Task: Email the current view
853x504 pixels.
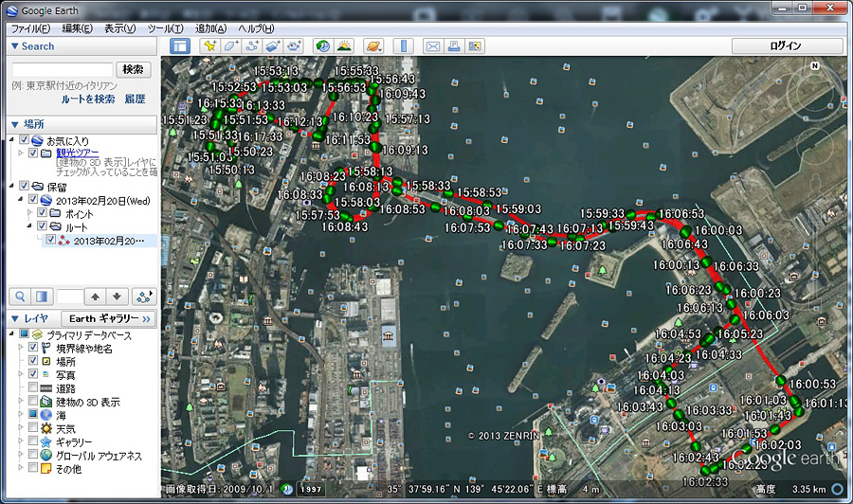Action: pos(433,46)
